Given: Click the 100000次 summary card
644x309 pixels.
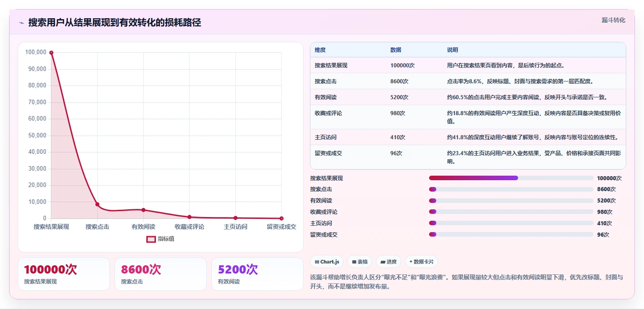Looking at the screenshot, I should [x=64, y=274].
